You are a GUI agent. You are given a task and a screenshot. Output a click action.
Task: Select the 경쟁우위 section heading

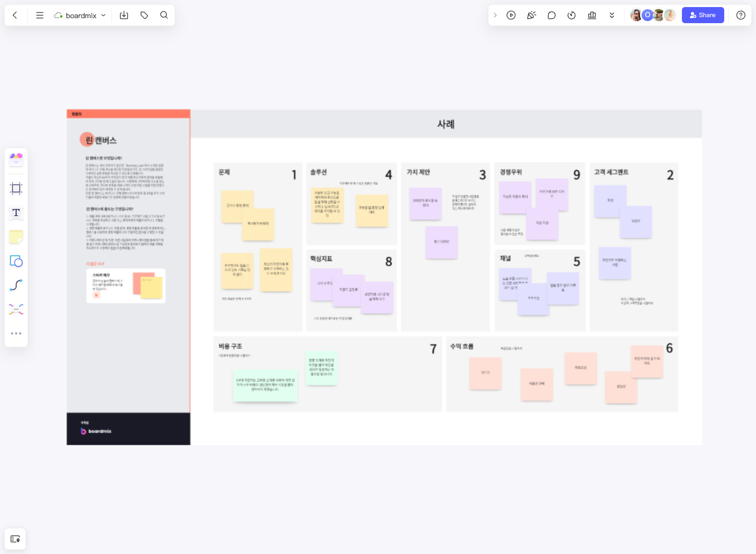point(511,172)
